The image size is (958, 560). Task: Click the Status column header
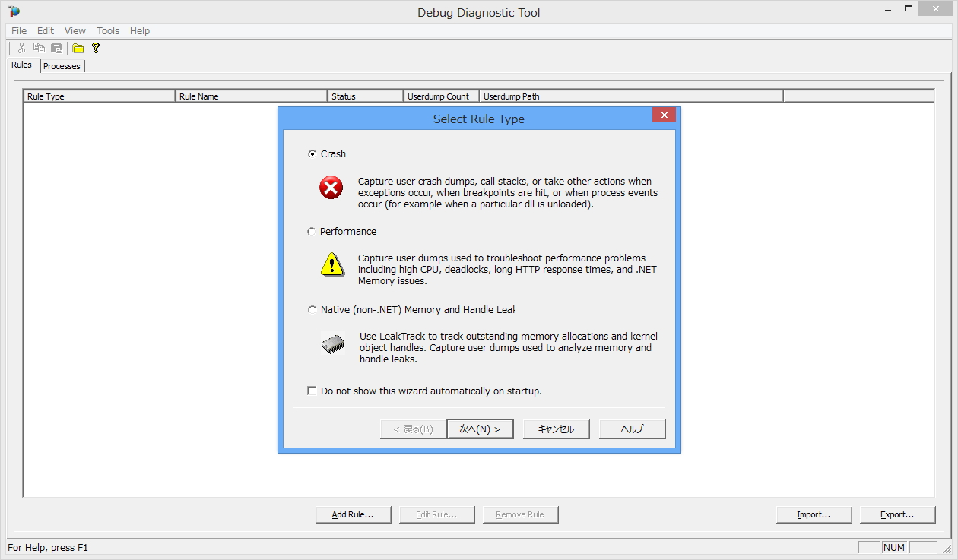(x=366, y=96)
